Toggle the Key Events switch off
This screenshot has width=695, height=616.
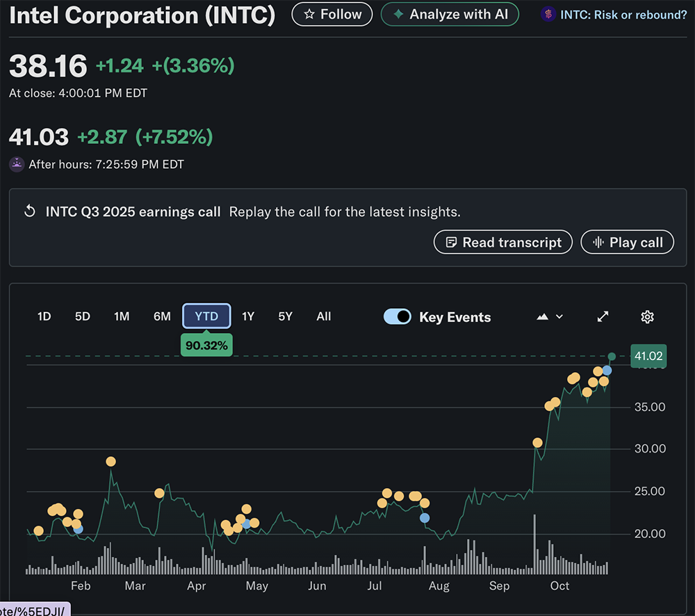pos(398,317)
